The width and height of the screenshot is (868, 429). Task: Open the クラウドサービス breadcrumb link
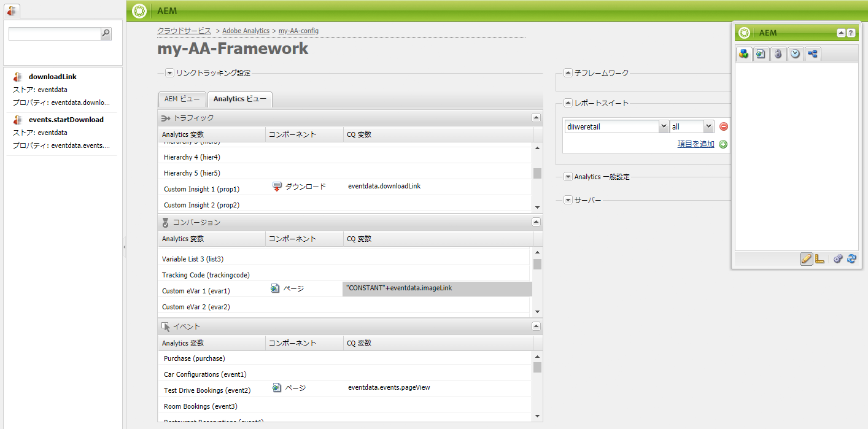click(184, 31)
